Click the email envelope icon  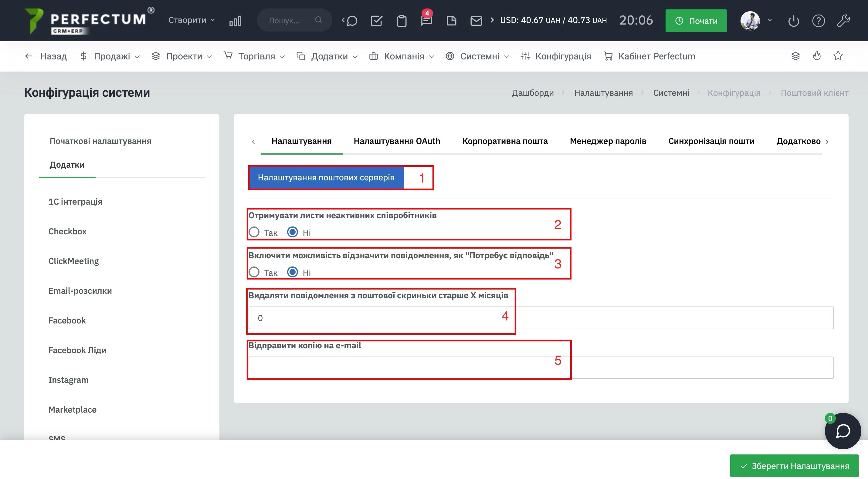[x=476, y=20]
